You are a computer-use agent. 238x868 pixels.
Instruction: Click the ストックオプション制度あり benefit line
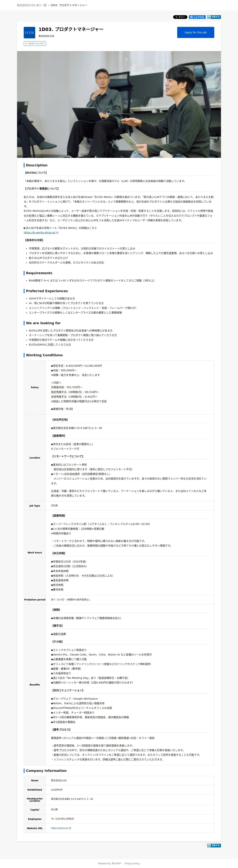pyautogui.click(x=69, y=650)
